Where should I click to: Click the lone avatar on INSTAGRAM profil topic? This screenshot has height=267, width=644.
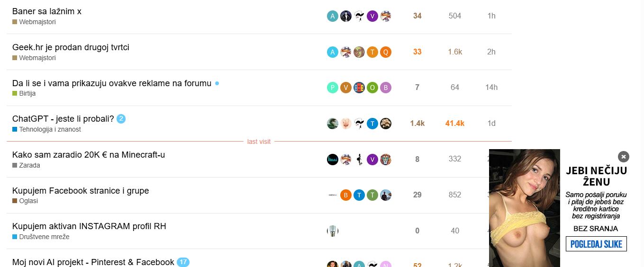coord(333,231)
